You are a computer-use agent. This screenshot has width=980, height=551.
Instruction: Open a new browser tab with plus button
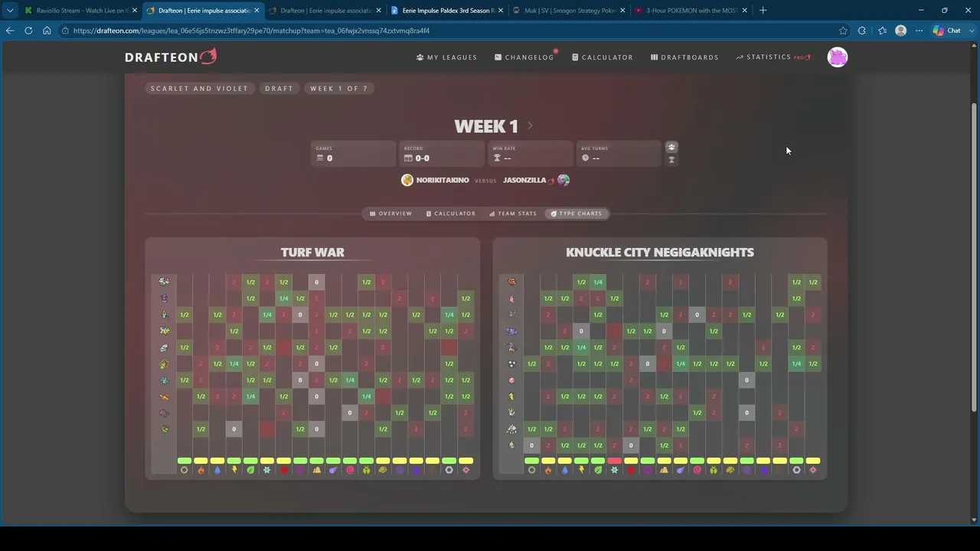763,10
